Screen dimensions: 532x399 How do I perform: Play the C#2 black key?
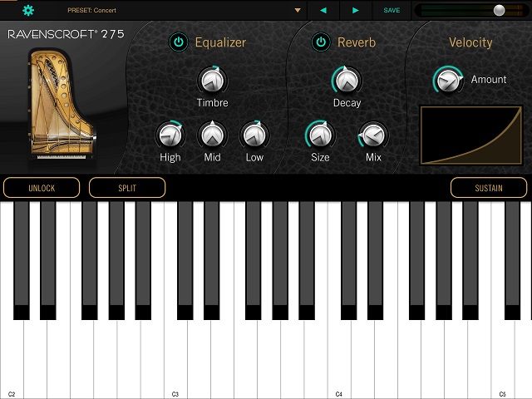point(22,260)
